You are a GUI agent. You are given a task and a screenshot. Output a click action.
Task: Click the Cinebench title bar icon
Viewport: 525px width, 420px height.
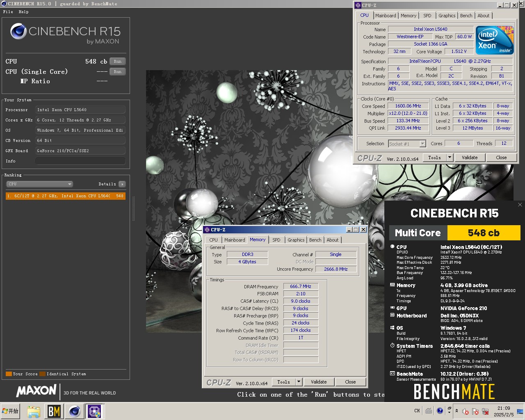(x=4, y=4)
